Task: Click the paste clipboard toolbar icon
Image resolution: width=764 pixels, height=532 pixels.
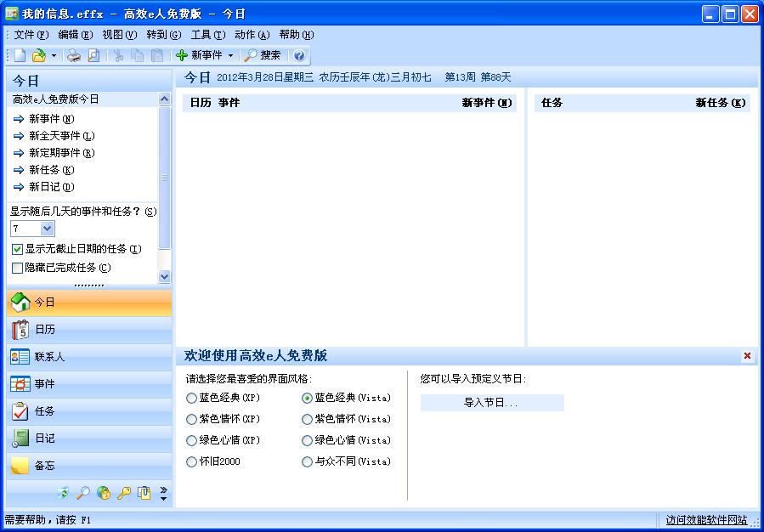Action: 157,55
